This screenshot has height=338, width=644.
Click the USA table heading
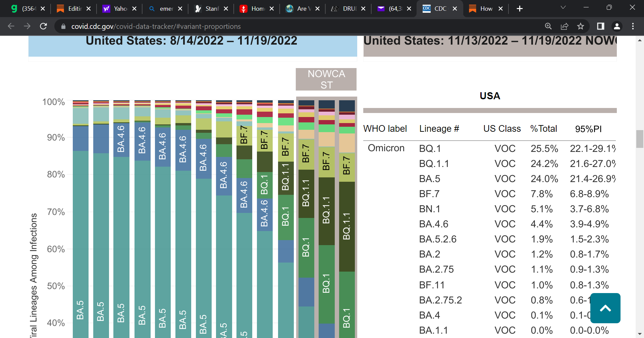tap(490, 96)
